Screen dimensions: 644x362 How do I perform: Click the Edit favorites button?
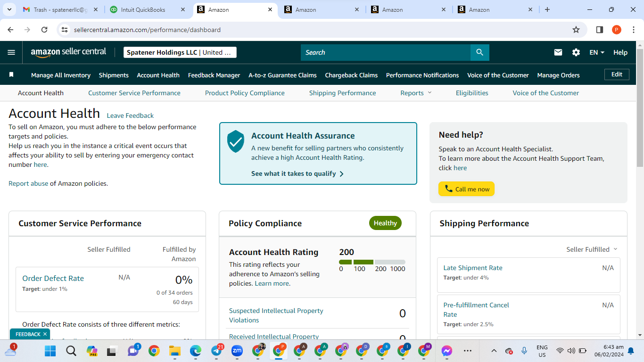pyautogui.click(x=617, y=74)
